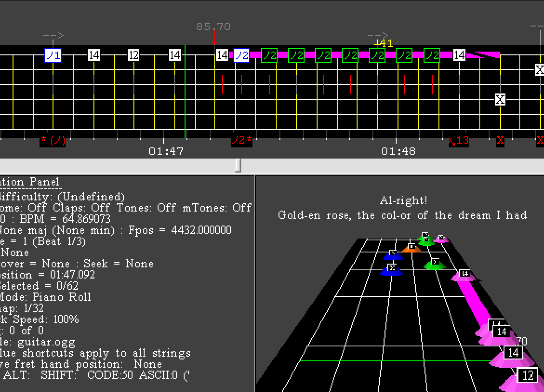The width and height of the screenshot is (544, 392).
Task: Click the 85.70 bookmark label
Action: (213, 27)
